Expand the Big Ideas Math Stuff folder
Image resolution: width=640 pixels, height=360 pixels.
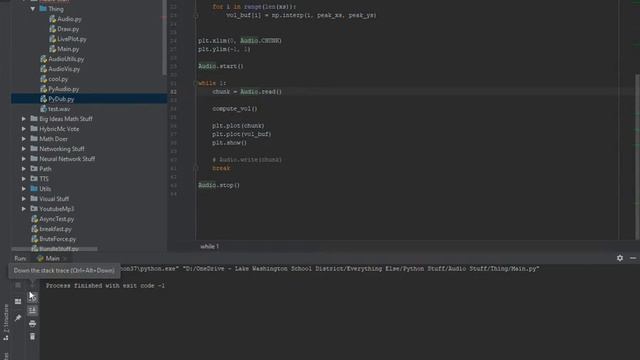click(x=24, y=119)
